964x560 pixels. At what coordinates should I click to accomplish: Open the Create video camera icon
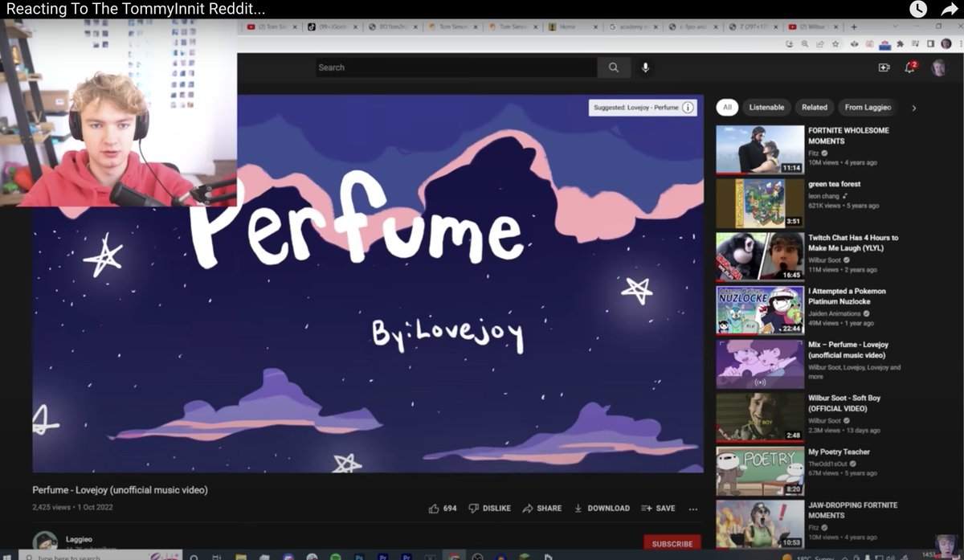(884, 67)
